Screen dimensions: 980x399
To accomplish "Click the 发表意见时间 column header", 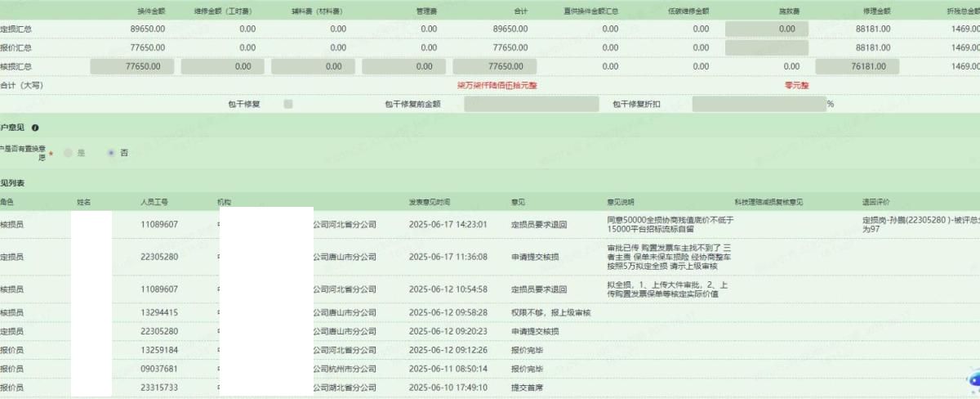I will click(x=430, y=202).
